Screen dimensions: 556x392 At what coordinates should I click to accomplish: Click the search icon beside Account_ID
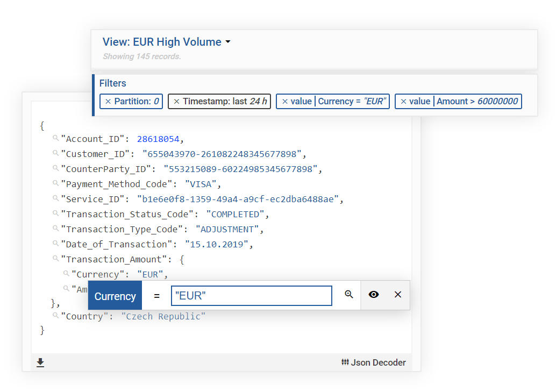tap(56, 138)
